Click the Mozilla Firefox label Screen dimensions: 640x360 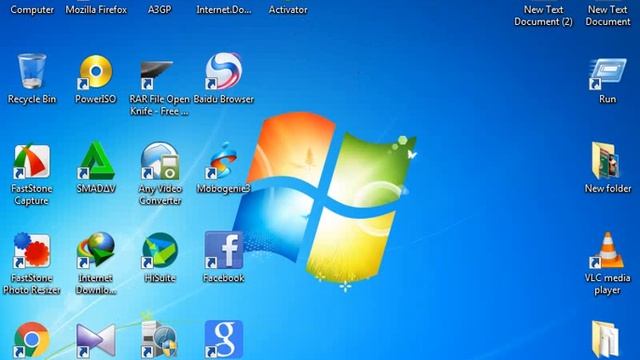point(96,10)
